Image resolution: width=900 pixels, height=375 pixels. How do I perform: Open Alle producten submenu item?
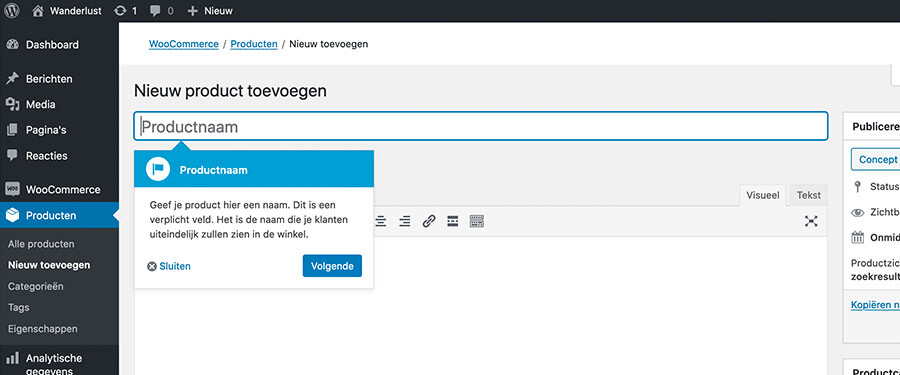(x=41, y=244)
